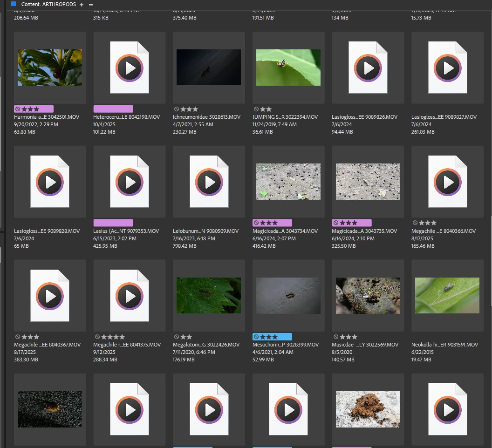
Task: Click third star of Magicicada...A 3043734.MOV rating
Action: tap(275, 223)
